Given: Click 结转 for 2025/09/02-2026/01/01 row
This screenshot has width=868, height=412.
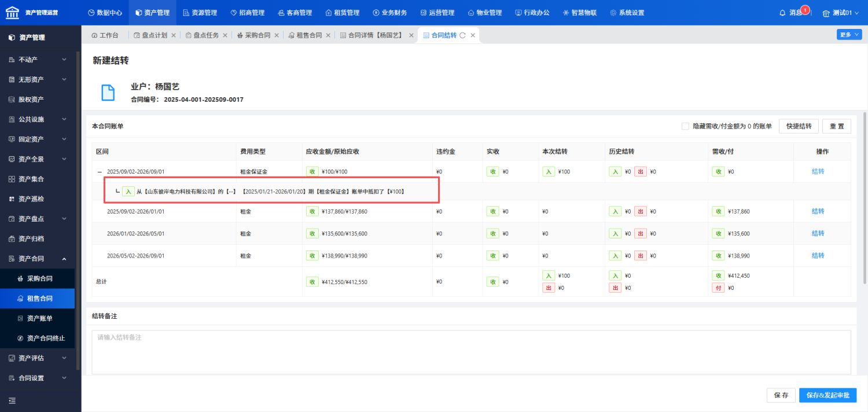Looking at the screenshot, I should [x=818, y=211].
